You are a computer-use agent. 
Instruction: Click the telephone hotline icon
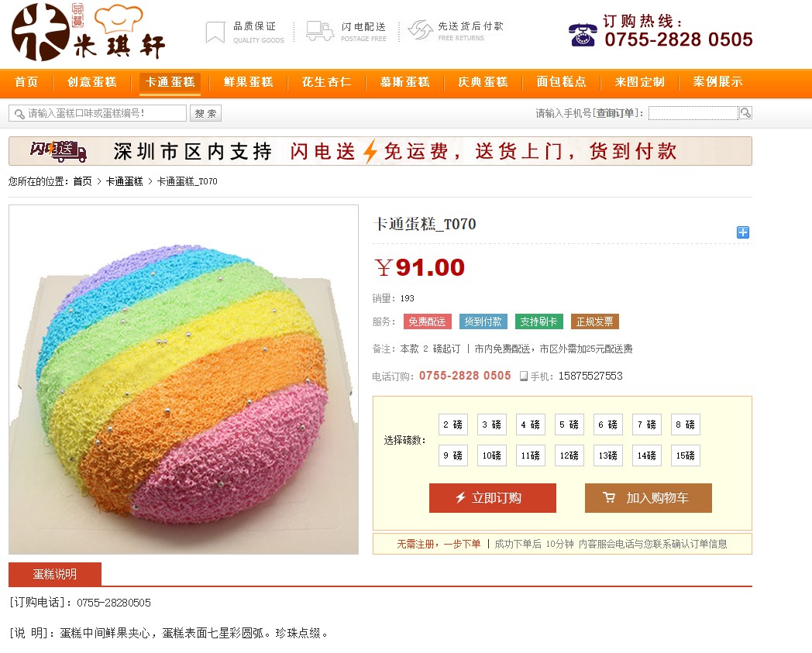coord(583,35)
